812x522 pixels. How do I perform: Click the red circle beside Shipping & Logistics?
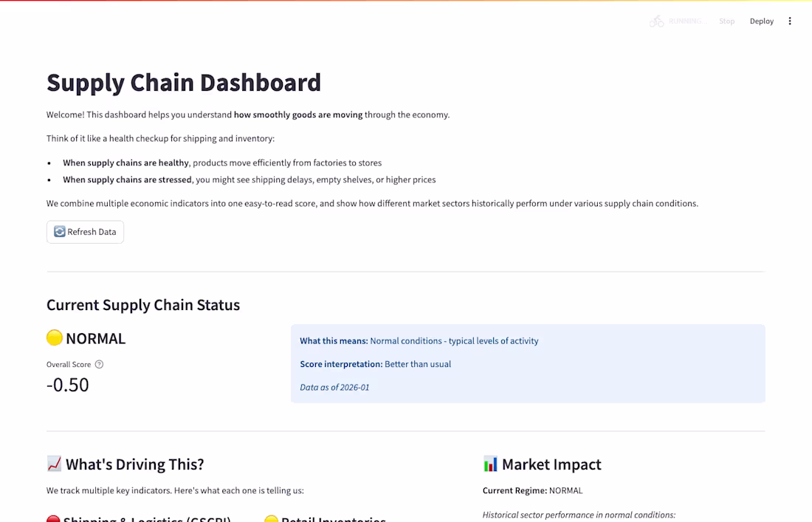53,519
